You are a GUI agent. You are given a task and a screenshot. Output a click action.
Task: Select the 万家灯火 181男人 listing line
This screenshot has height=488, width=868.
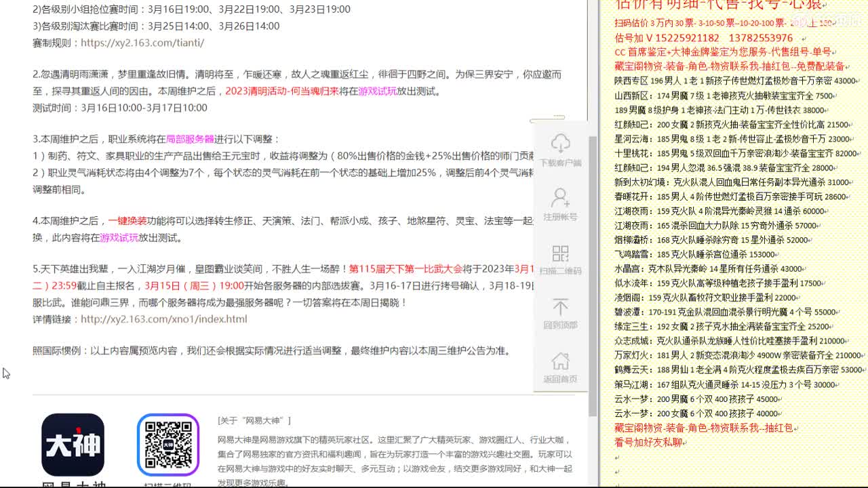click(740, 355)
